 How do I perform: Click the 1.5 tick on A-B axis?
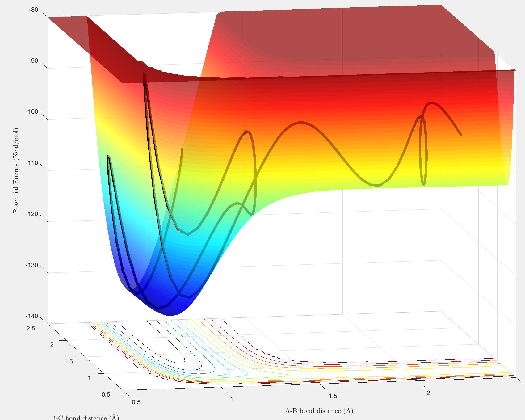click(333, 396)
